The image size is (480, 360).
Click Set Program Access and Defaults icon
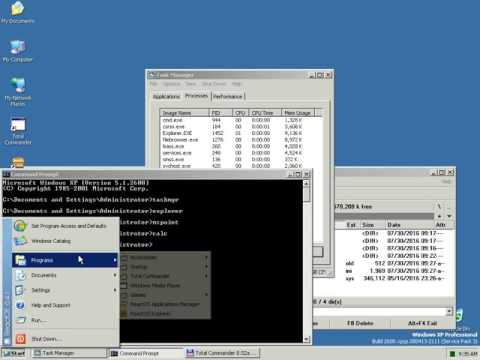[20, 226]
